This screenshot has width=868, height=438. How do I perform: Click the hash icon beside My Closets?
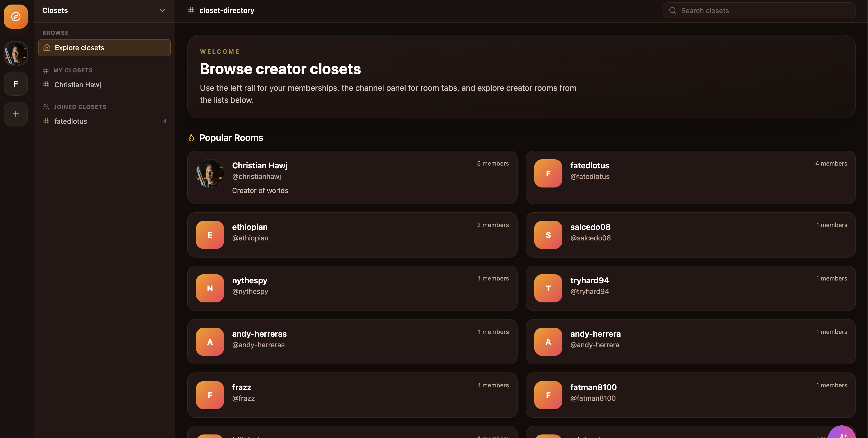pyautogui.click(x=46, y=71)
